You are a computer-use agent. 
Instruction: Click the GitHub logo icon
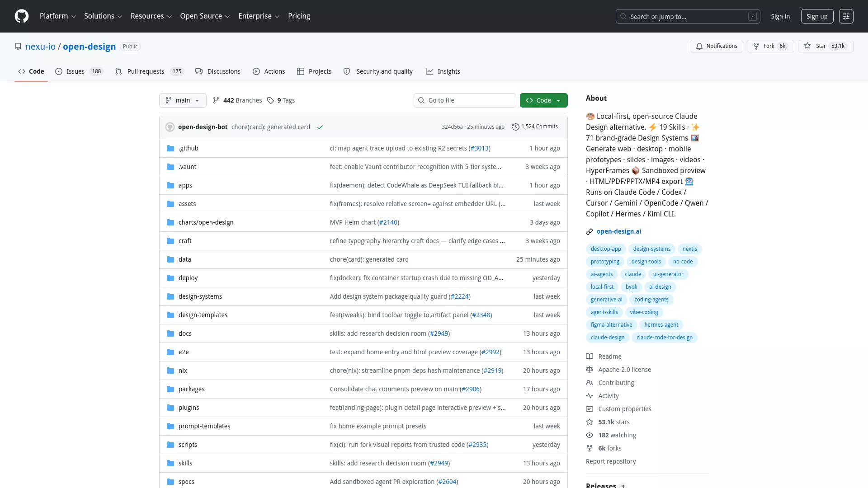[x=22, y=16]
